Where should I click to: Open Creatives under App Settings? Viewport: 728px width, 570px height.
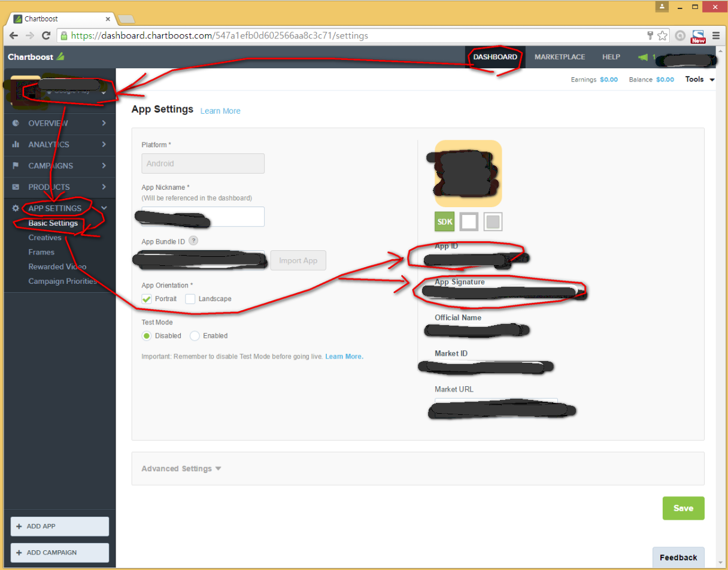pos(45,238)
